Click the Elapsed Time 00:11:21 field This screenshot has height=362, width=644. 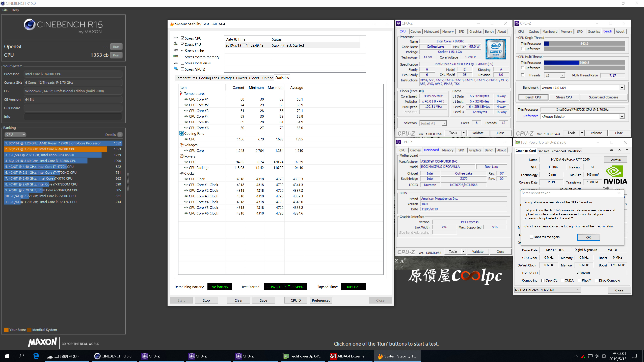[353, 287]
